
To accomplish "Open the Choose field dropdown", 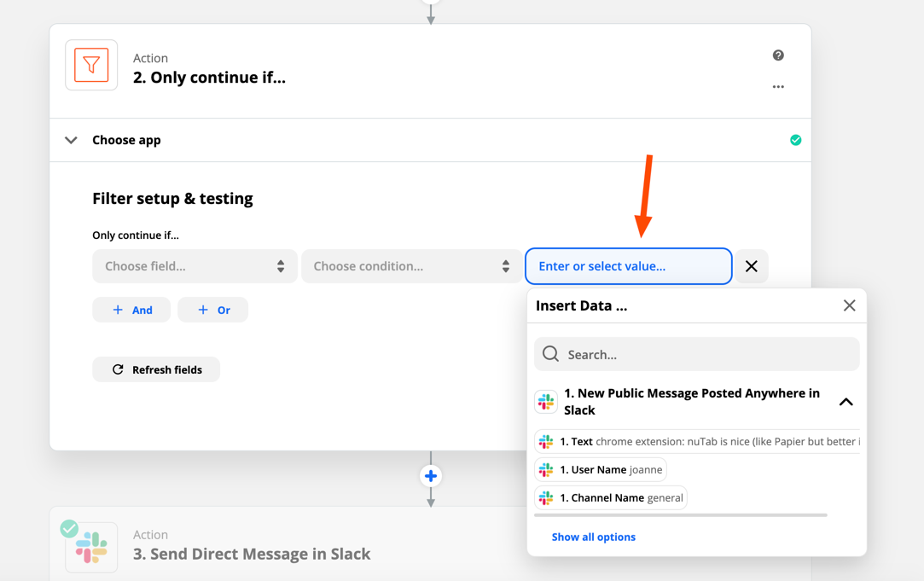I will tap(195, 266).
